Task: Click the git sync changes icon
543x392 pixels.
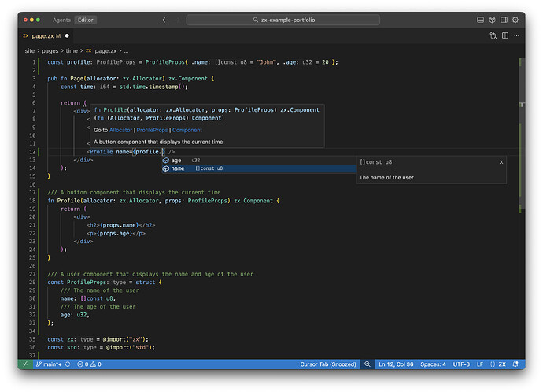Action: (x=68, y=364)
